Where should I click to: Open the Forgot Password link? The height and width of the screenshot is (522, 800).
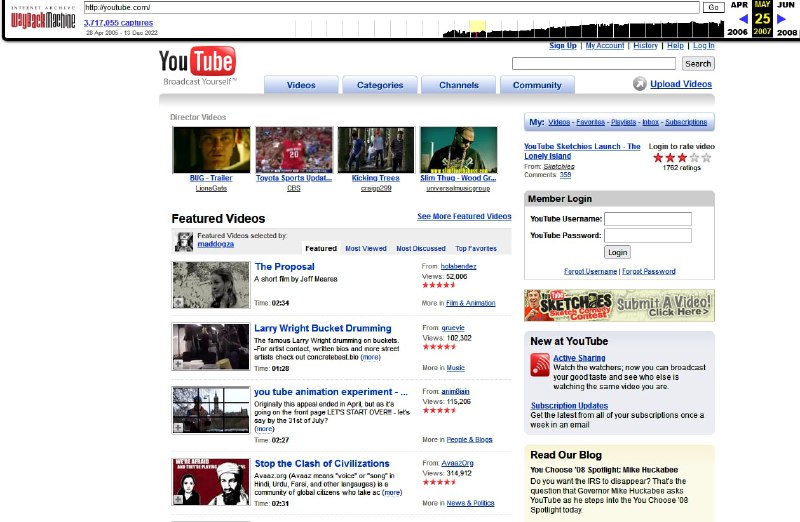(x=649, y=271)
